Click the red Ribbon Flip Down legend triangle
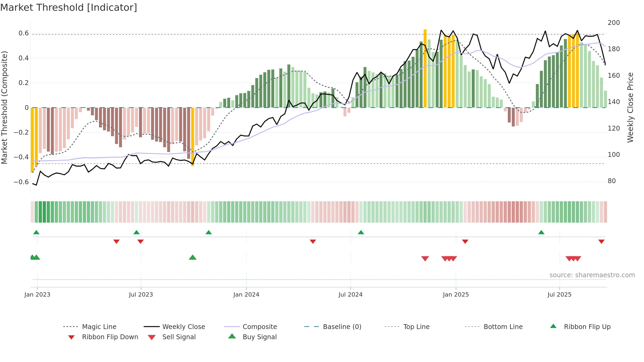 click(x=71, y=337)
